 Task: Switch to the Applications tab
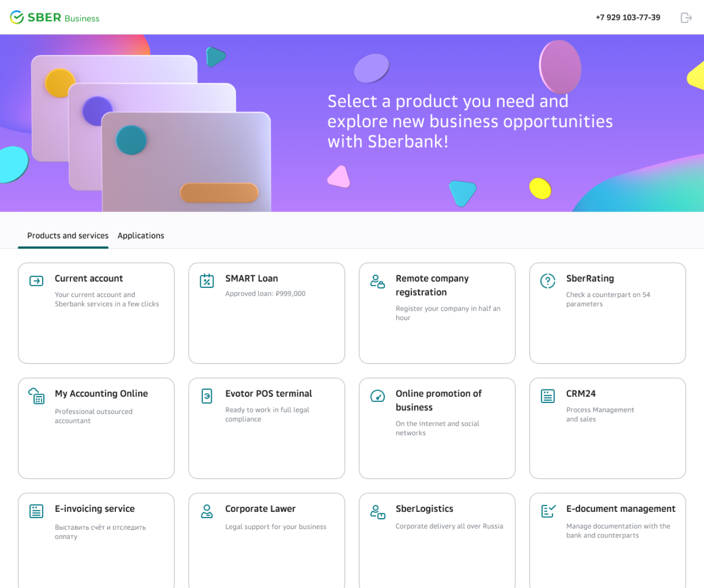pyautogui.click(x=141, y=236)
